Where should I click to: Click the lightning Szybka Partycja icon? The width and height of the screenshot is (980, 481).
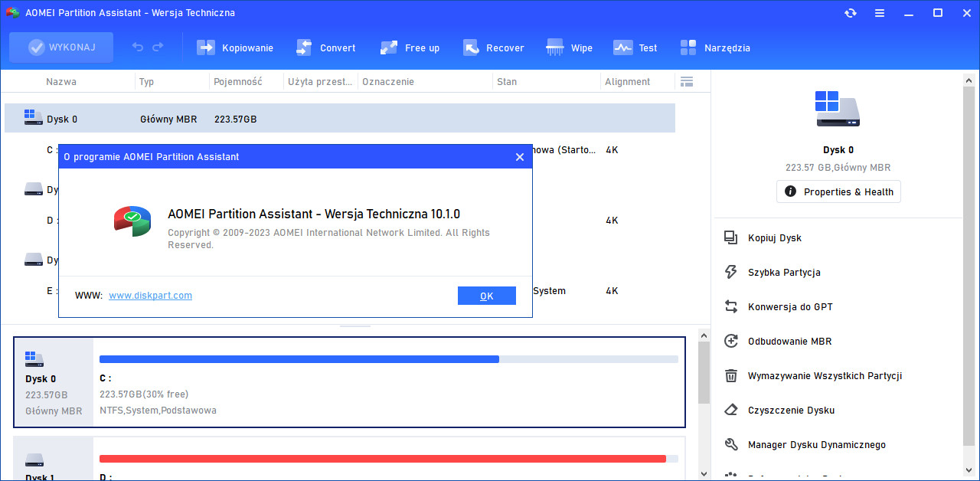point(731,272)
